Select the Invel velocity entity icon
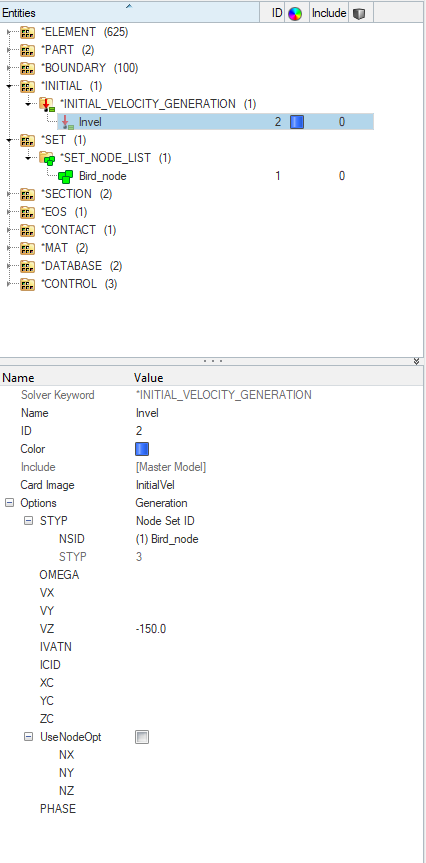 [68, 122]
